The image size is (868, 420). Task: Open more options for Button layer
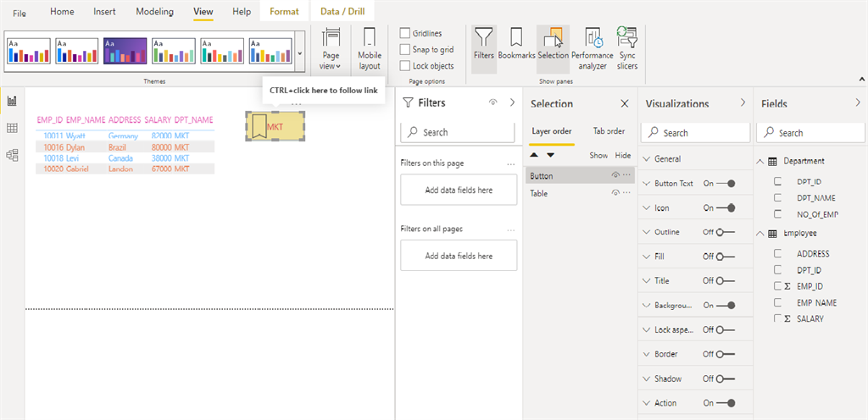(x=626, y=175)
